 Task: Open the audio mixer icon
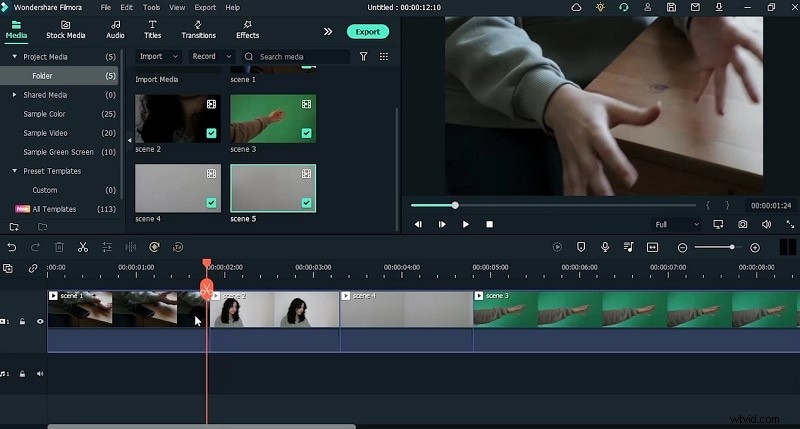[629, 247]
